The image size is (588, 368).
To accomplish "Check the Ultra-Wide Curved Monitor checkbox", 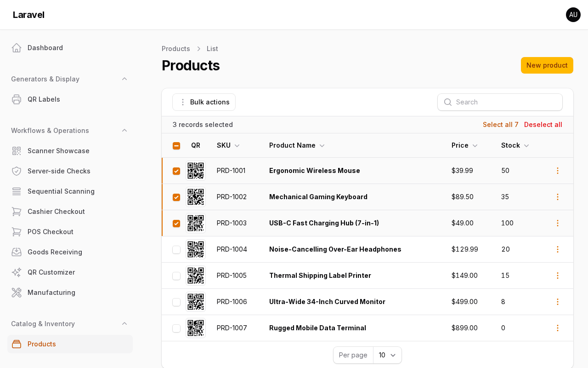I will (176, 302).
